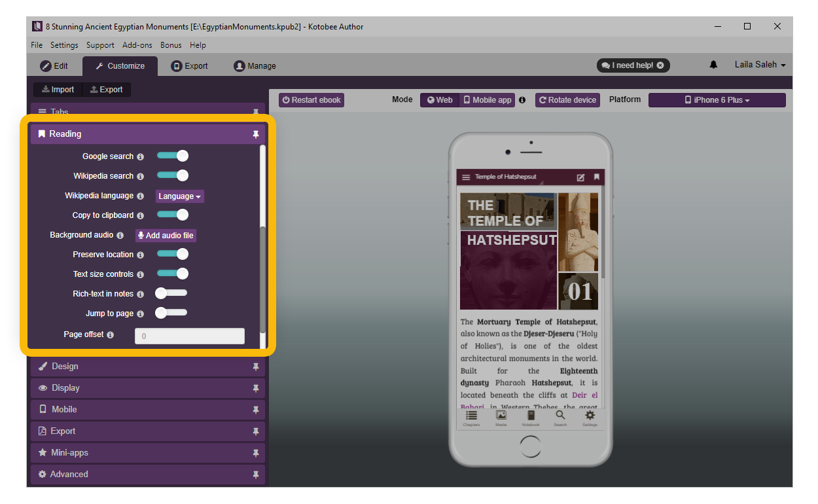Click info icon next to Page offset
The image size is (818, 504).
(110, 335)
